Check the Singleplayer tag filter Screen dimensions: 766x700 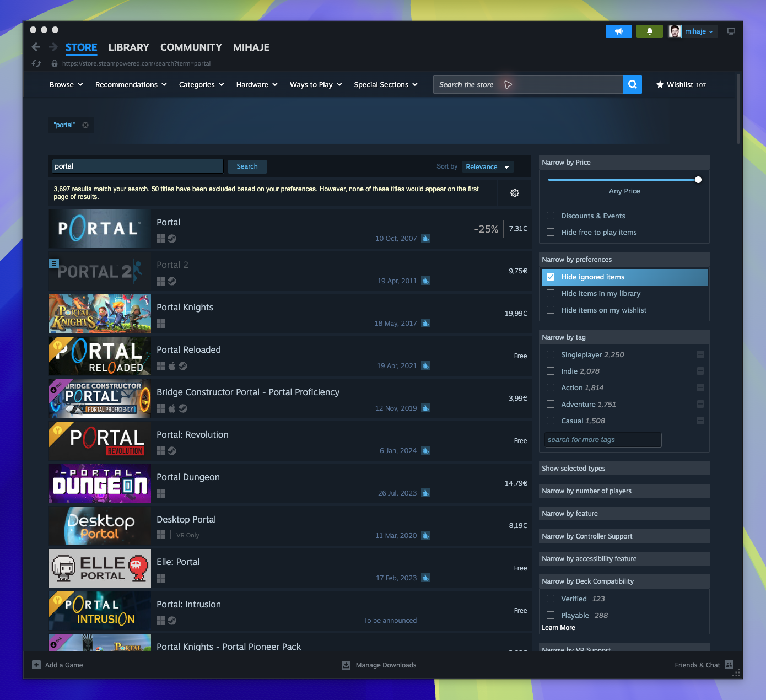click(551, 354)
